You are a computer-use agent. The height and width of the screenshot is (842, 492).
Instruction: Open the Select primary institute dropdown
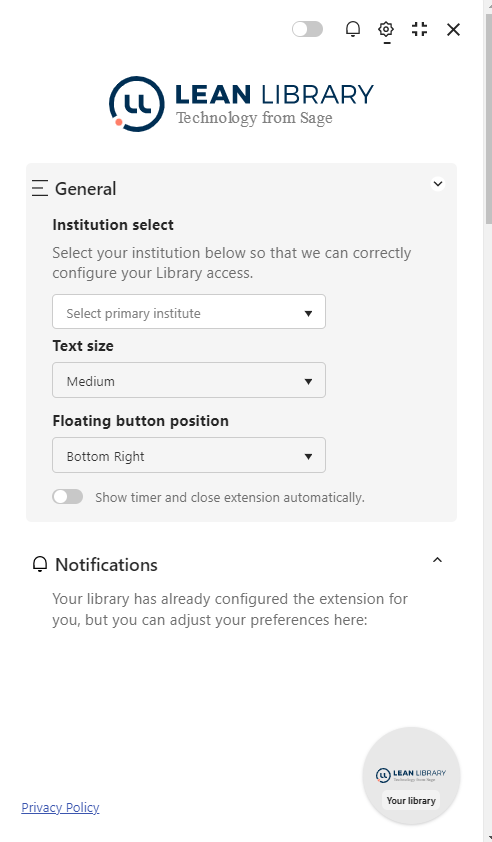(189, 311)
